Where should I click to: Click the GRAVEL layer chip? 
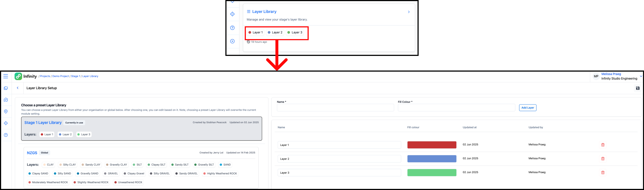pyautogui.click(x=111, y=174)
